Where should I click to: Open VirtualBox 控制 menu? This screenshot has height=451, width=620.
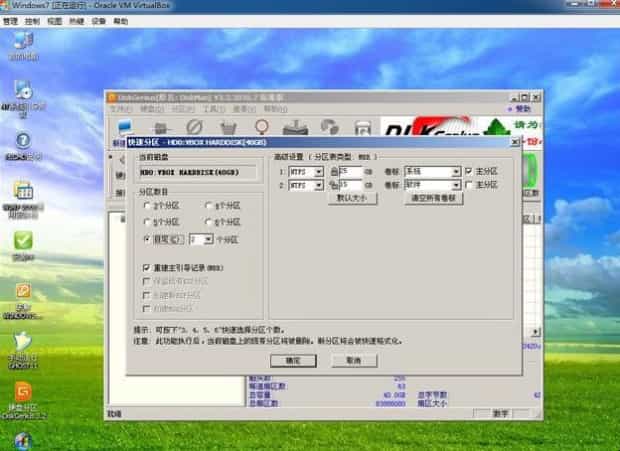point(32,21)
